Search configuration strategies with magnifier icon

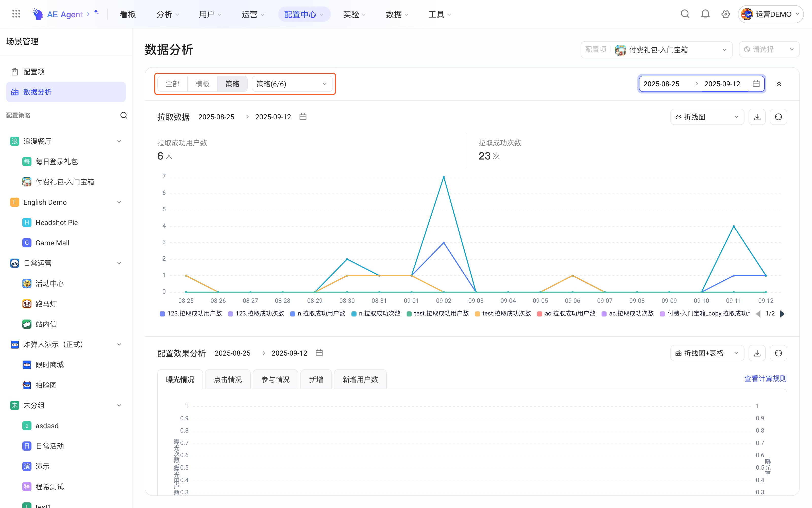tap(124, 115)
